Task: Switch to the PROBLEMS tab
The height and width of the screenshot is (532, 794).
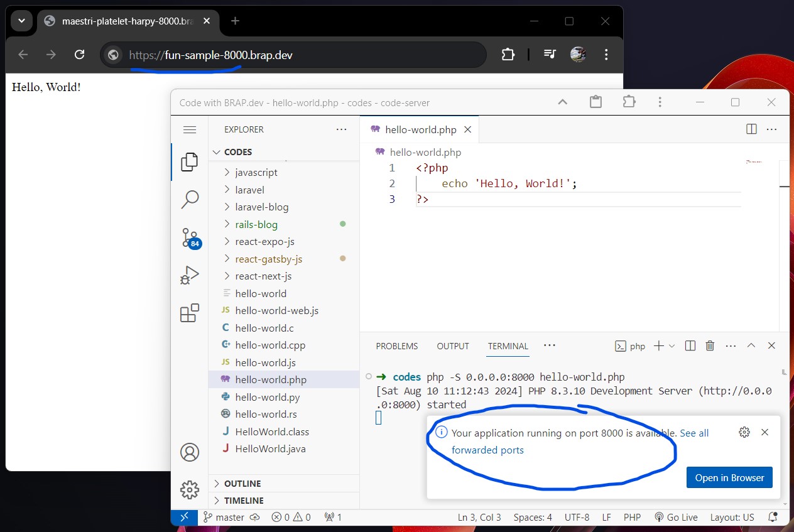Action: tap(396, 345)
